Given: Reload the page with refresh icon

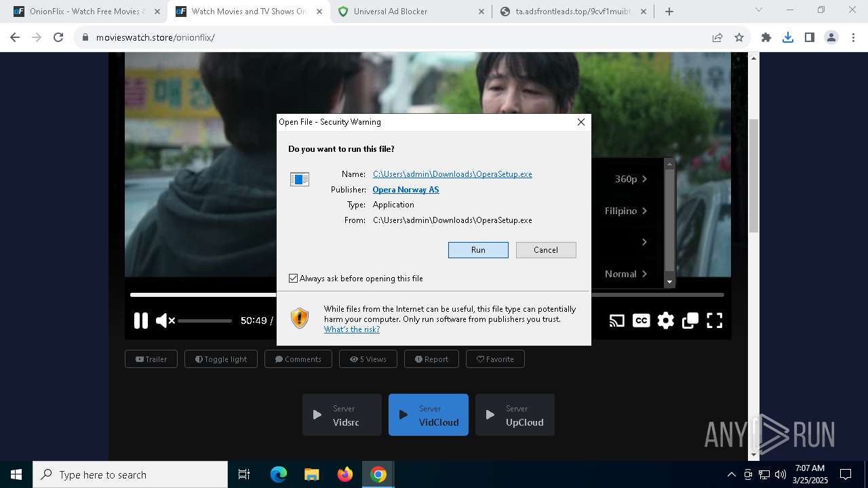Looking at the screenshot, I should click(x=58, y=38).
